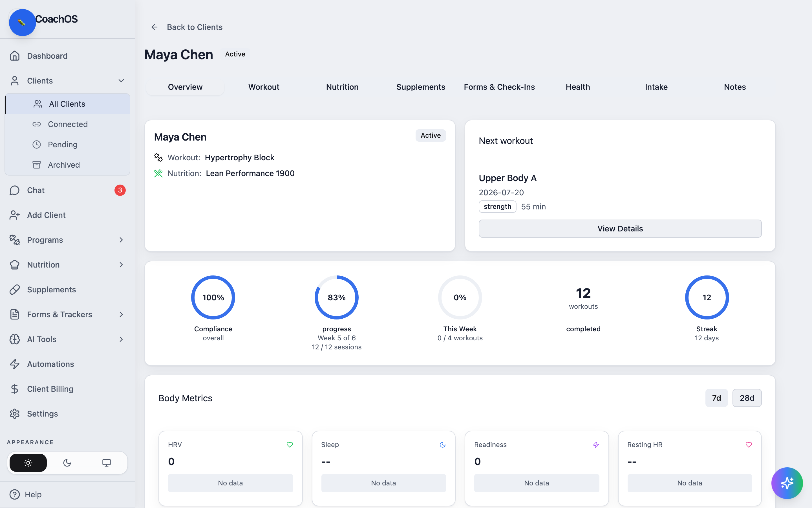Click the utensils icon beside Nutrition: Lean Performance
The width and height of the screenshot is (812, 508).
(x=158, y=173)
